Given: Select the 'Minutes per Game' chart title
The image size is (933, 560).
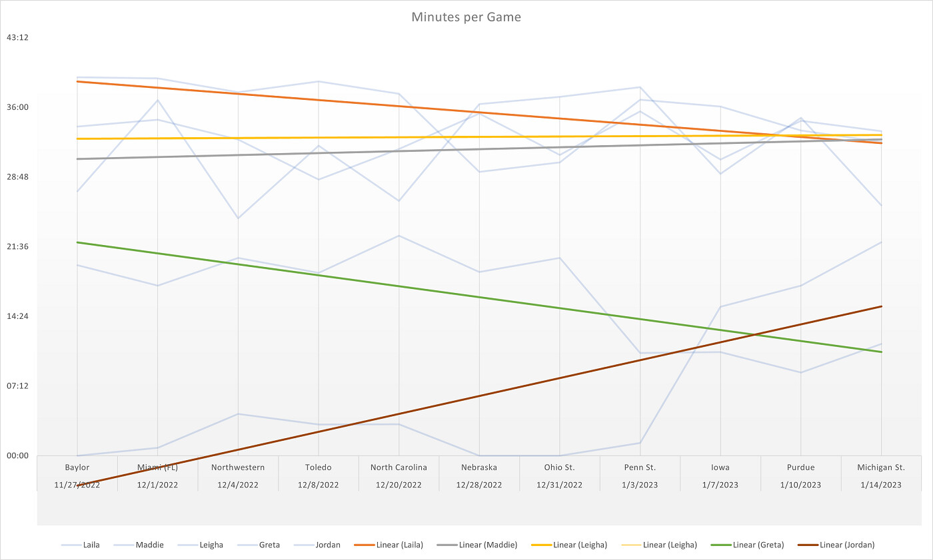Looking at the screenshot, I should [x=466, y=17].
